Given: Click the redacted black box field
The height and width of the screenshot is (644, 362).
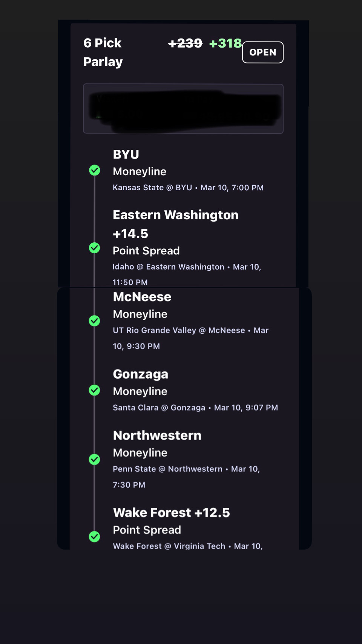Looking at the screenshot, I should 183,109.
